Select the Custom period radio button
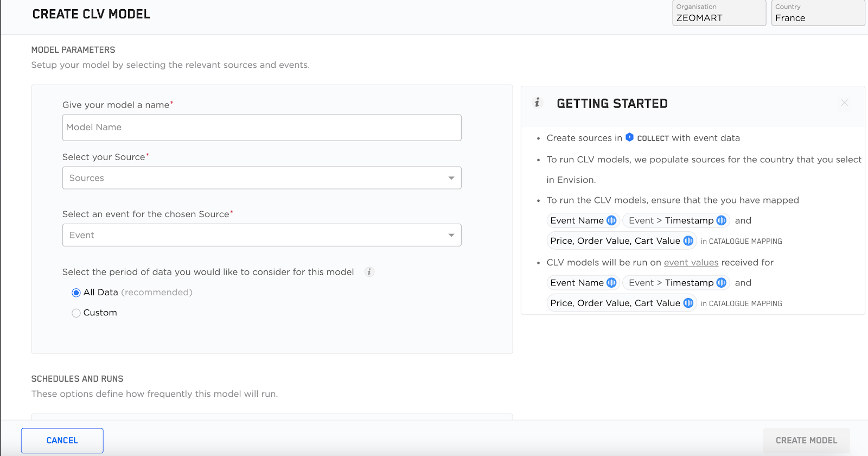Screen dimensions: 868x456 pos(76,313)
